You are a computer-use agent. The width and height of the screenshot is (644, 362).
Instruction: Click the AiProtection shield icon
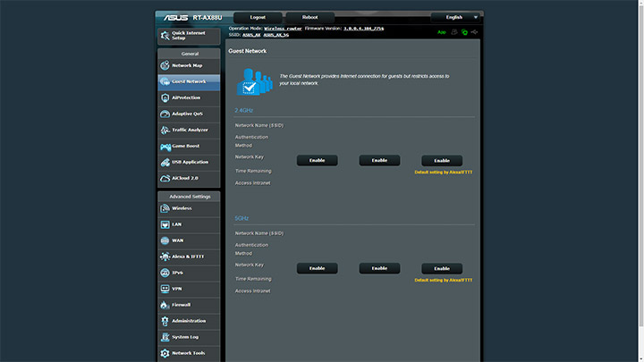coord(165,97)
